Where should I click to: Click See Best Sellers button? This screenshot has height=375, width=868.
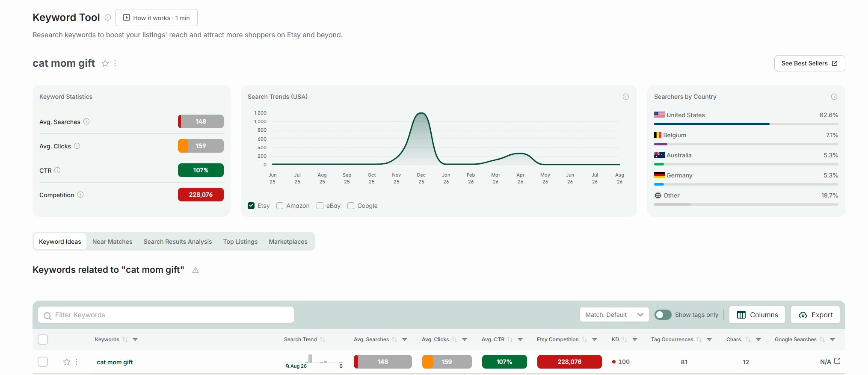[x=809, y=63]
